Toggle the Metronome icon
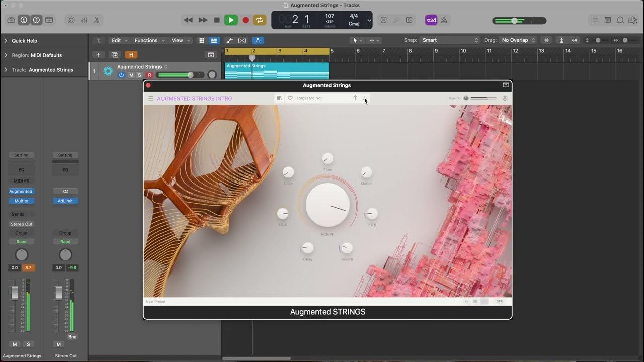Viewport: 644px width, 362px height. 444,20
